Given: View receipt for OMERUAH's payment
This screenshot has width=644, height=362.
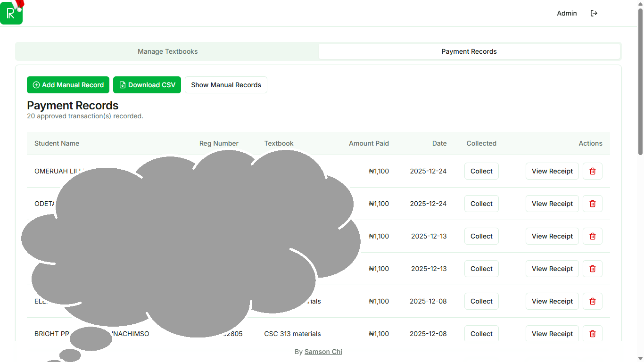Looking at the screenshot, I should pos(552,171).
